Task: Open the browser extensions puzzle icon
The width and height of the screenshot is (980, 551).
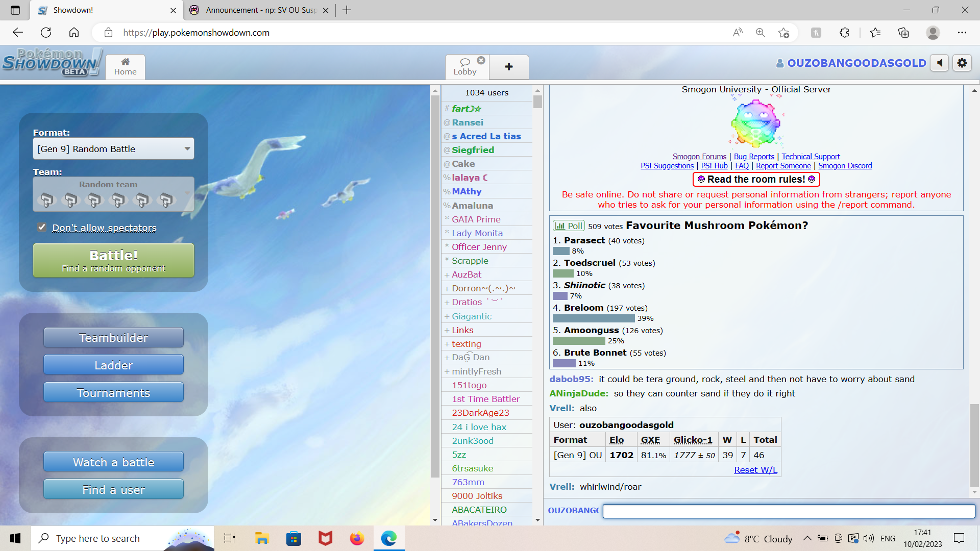Action: click(x=844, y=33)
